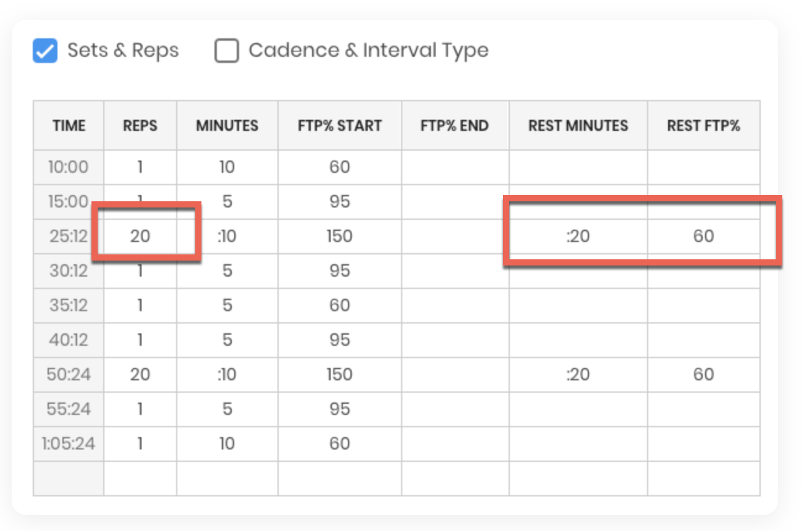812x531 pixels.
Task: Select the REST FTP% cell at 25:12
Action: click(704, 236)
